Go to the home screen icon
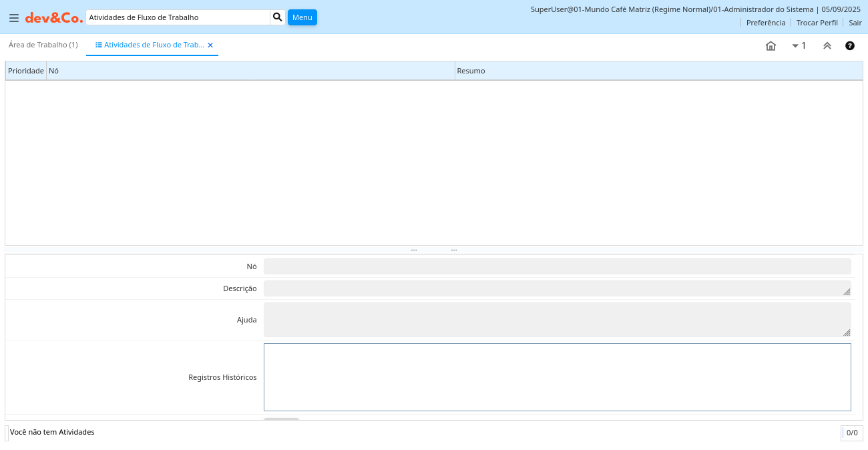Image resolution: width=868 pixels, height=450 pixels. point(771,46)
